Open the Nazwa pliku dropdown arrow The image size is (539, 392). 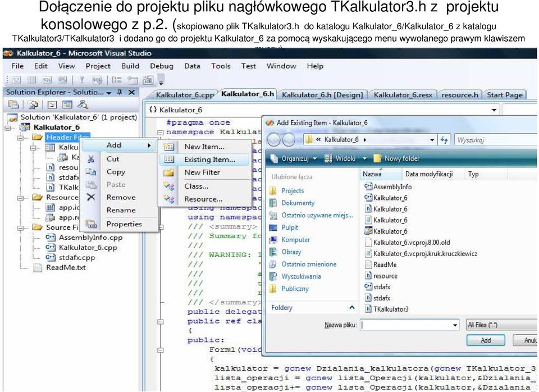tap(455, 325)
